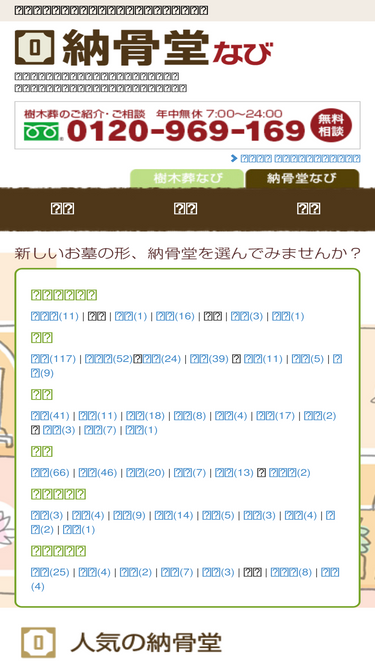Call the 0120-969-169 phone banner
This screenshot has height=667, width=375.
(188, 125)
